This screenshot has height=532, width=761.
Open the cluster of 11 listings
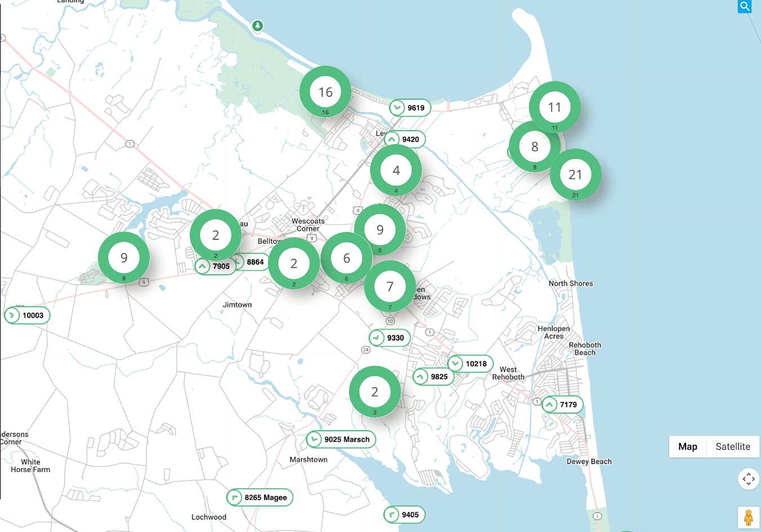coord(555,107)
